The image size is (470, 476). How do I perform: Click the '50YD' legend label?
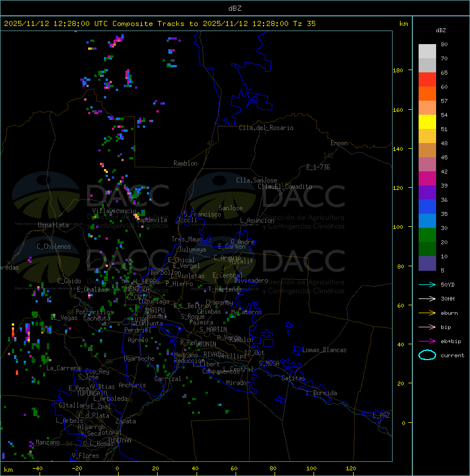click(447, 285)
